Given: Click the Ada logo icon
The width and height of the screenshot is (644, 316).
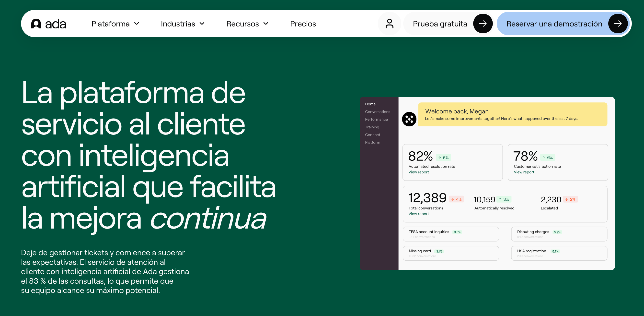Looking at the screenshot, I should 36,24.
